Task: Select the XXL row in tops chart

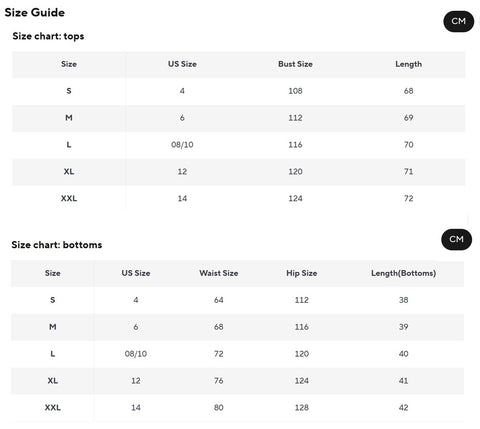Action: [239, 199]
